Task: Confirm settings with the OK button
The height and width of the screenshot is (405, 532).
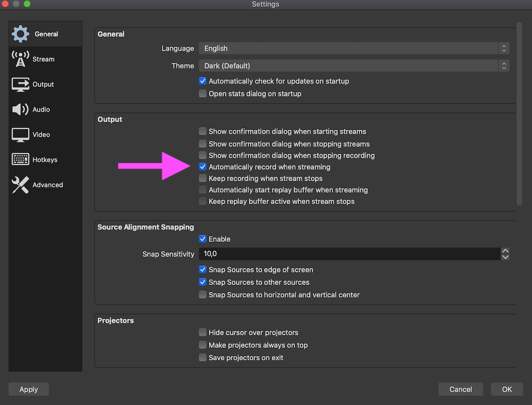Action: coord(507,389)
